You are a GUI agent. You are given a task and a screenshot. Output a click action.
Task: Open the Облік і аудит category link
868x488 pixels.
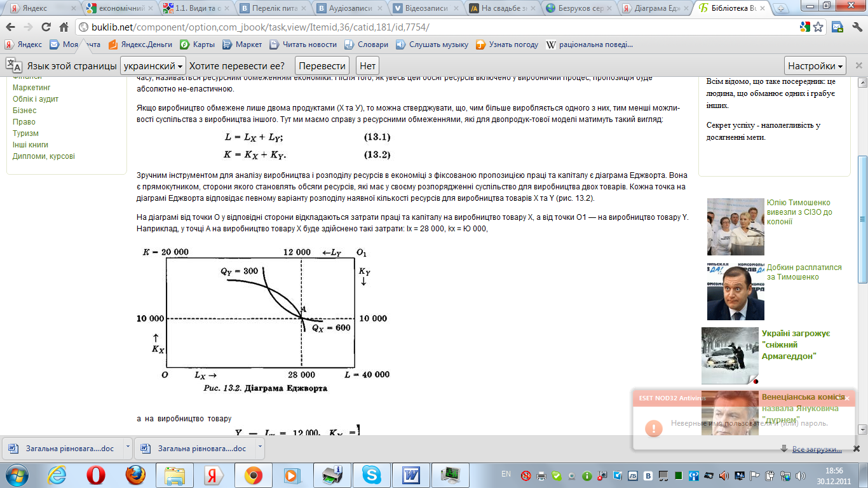pyautogui.click(x=36, y=99)
